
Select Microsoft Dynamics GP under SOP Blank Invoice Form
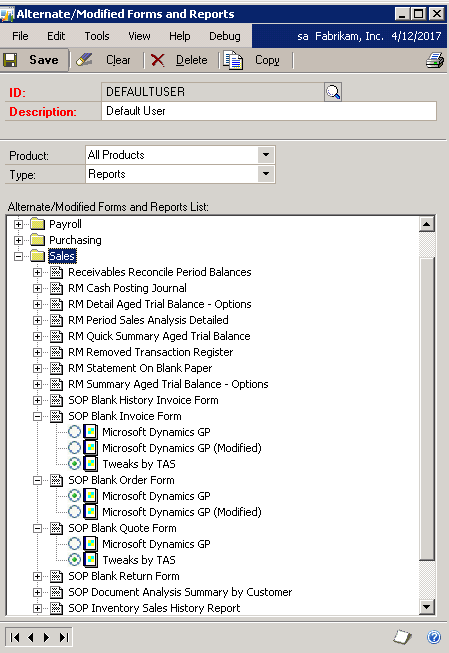pyautogui.click(x=75, y=432)
